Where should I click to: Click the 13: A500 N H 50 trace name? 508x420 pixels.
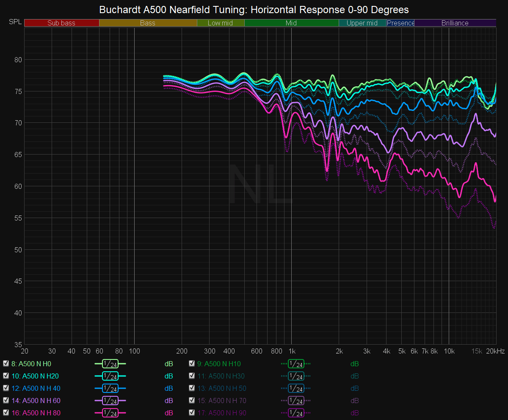point(221,388)
